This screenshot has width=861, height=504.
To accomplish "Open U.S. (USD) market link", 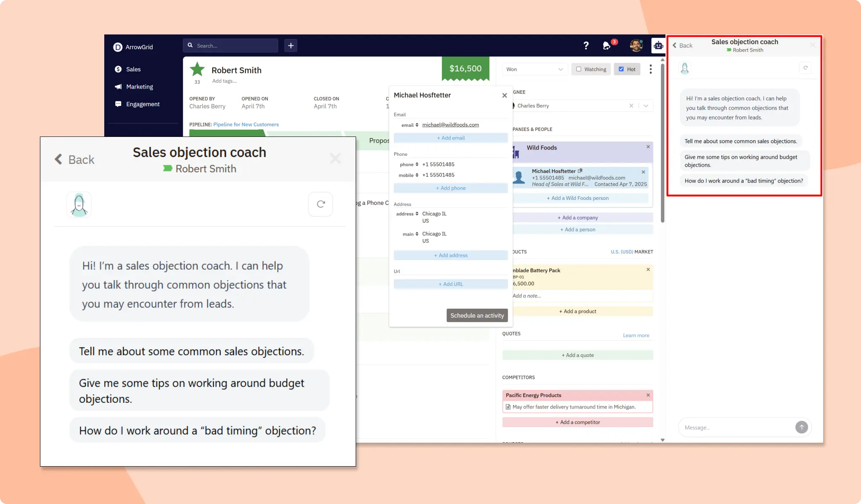I will click(x=622, y=252).
